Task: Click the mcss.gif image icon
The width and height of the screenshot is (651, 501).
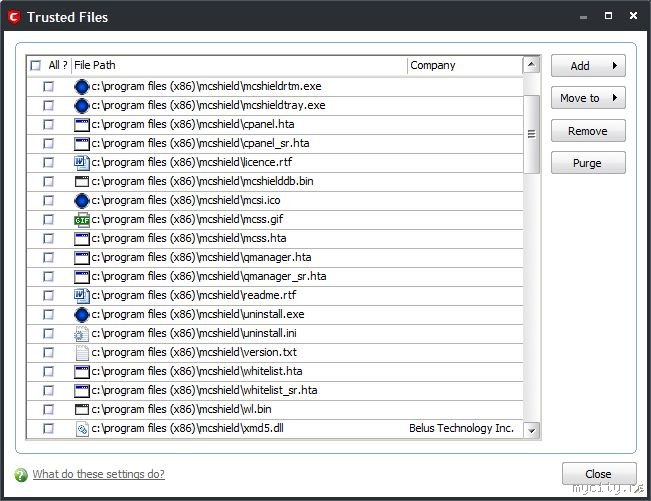Action: [x=82, y=220]
